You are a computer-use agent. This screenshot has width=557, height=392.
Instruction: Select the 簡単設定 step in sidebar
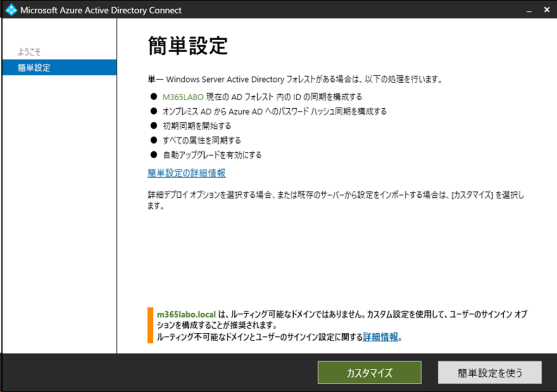pos(59,67)
